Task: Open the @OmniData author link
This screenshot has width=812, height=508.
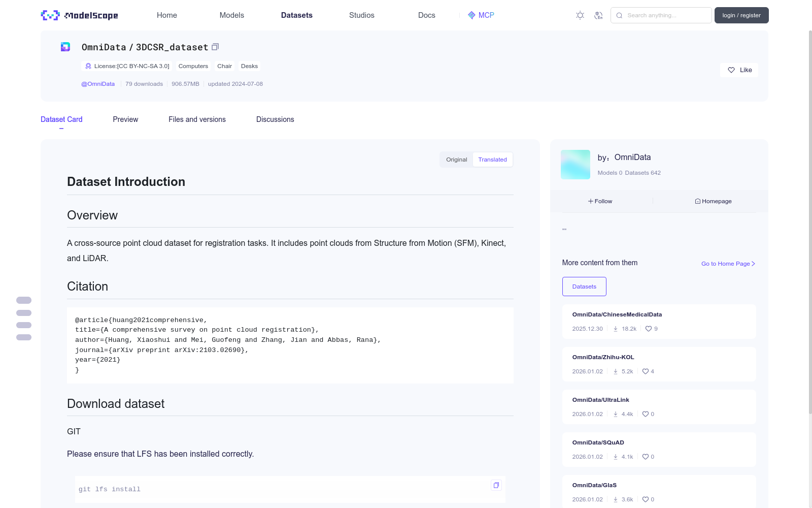Action: (x=98, y=84)
